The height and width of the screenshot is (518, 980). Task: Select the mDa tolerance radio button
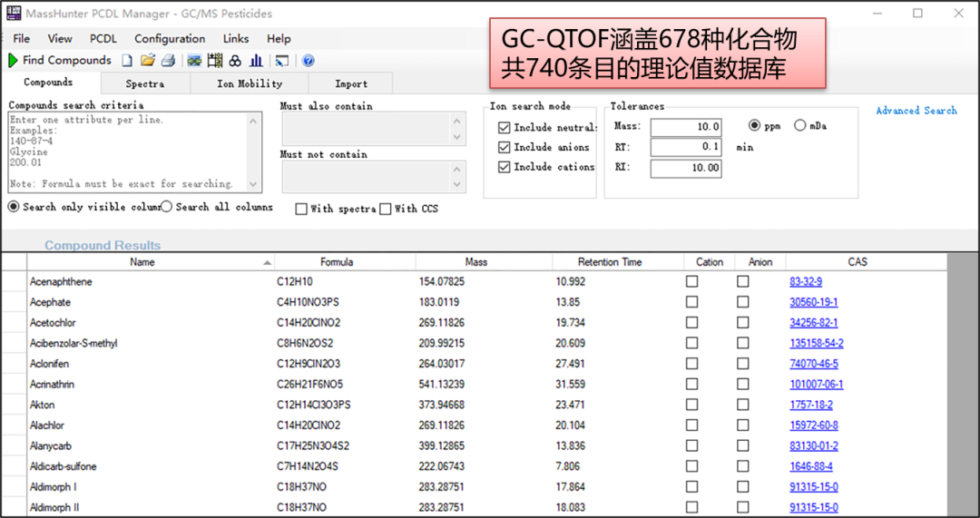click(800, 125)
